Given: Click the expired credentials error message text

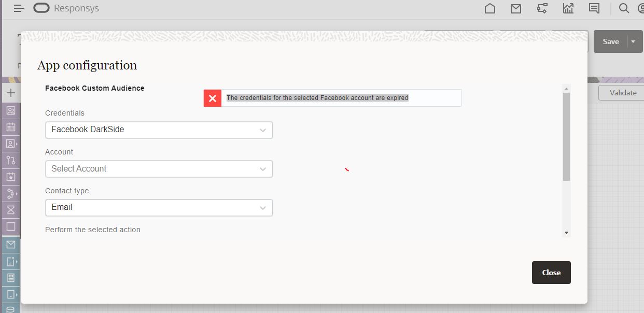Looking at the screenshot, I should click(x=317, y=98).
